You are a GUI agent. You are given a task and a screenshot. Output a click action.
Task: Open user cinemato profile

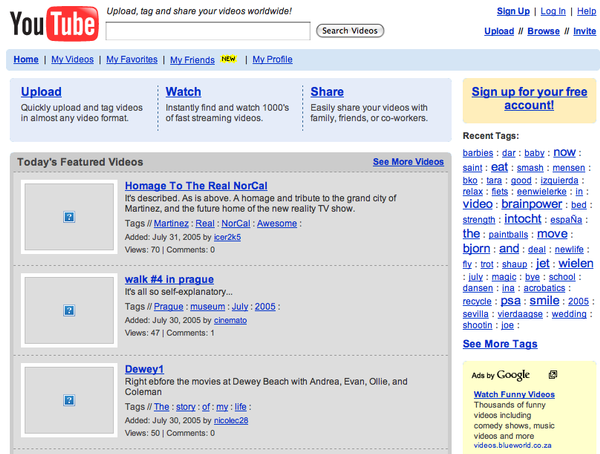[x=230, y=320]
